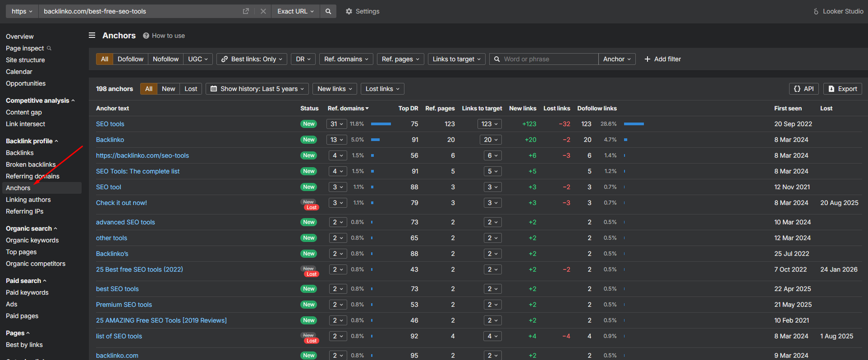868x360 pixels.
Task: Clear the URL with the X icon
Action: point(263,11)
